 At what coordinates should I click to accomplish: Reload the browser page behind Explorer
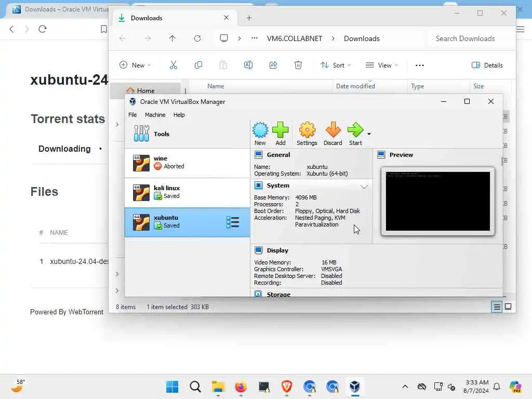coord(43,29)
